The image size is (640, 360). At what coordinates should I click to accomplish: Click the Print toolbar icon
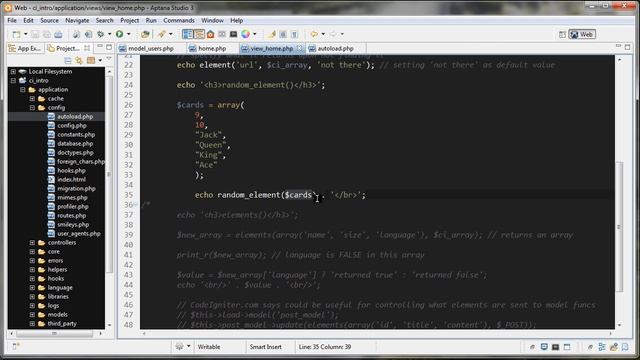pos(58,34)
